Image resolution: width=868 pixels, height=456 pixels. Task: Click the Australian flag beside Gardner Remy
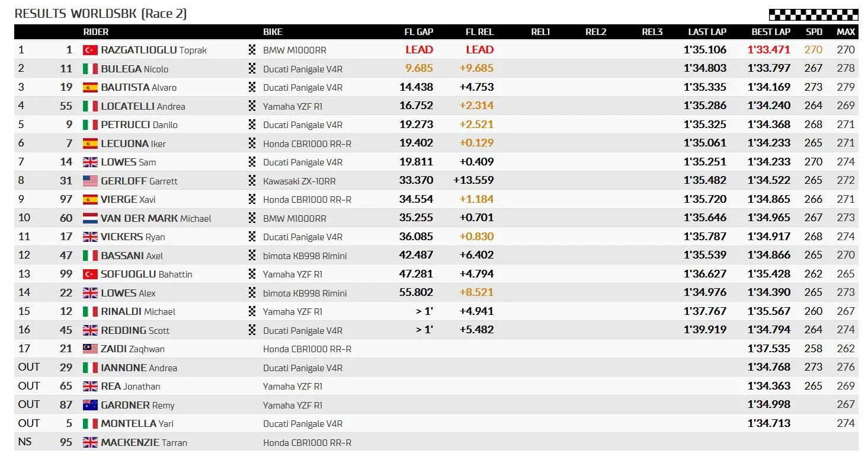[x=90, y=405]
